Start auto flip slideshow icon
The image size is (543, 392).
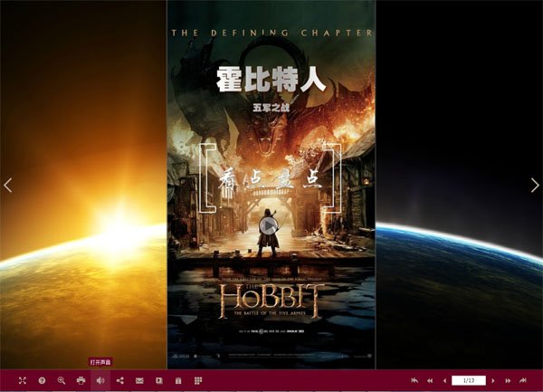(159, 380)
